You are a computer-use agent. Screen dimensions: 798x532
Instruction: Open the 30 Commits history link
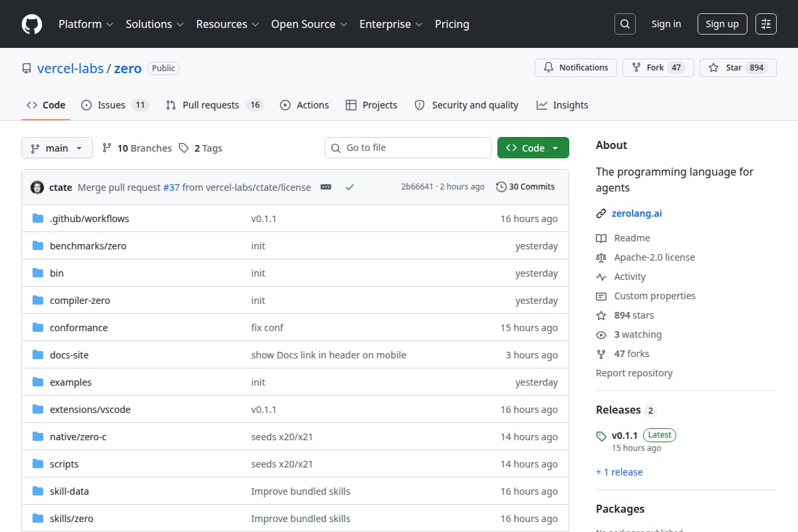point(525,187)
